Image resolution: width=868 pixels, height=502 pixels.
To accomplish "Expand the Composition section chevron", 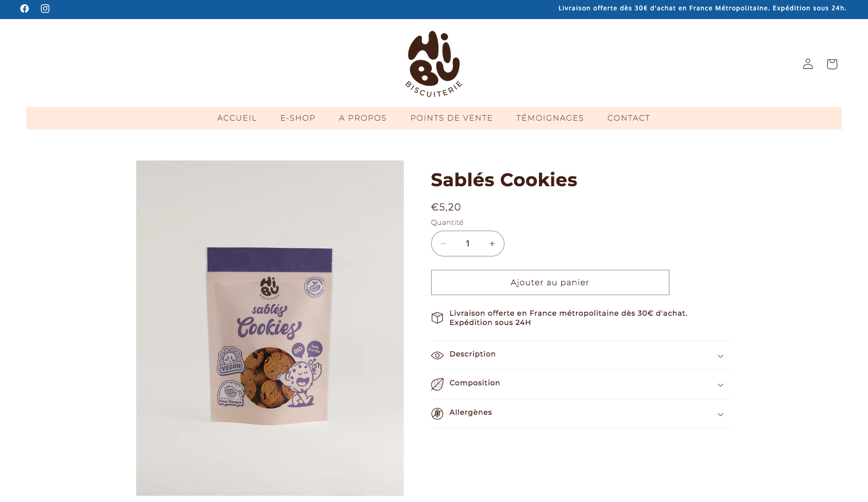I will tap(720, 385).
